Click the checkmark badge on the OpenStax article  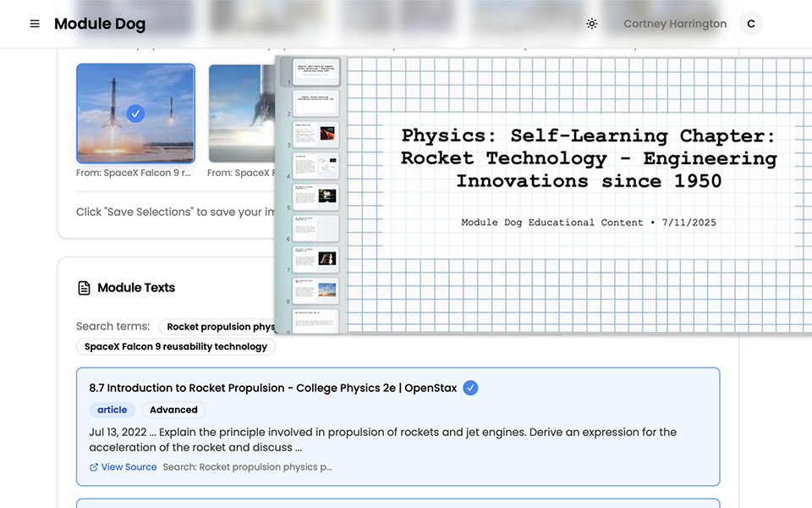470,388
